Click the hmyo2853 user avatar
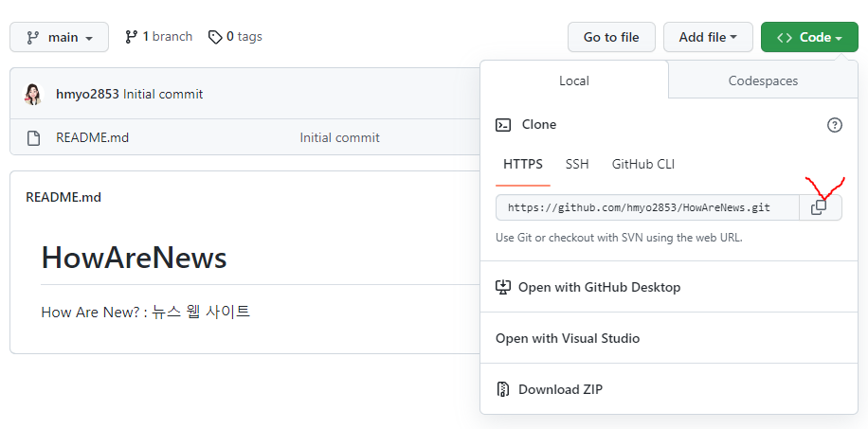This screenshot has height=429, width=868. [32, 94]
